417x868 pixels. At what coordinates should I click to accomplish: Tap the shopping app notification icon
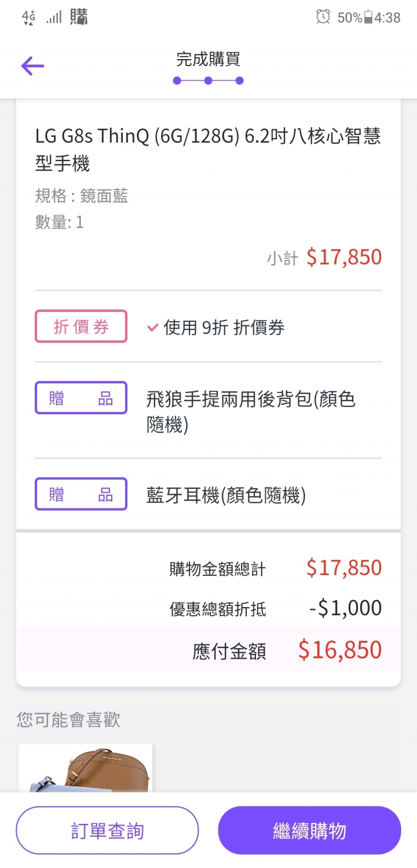click(x=79, y=17)
